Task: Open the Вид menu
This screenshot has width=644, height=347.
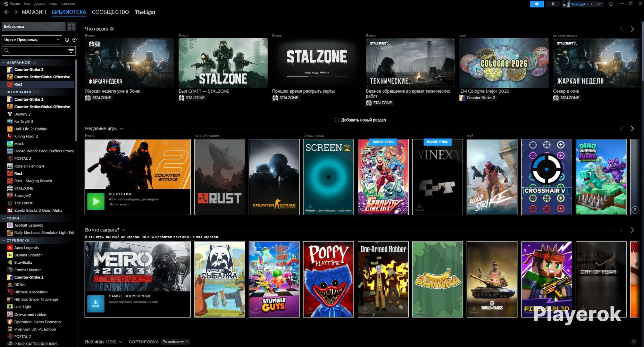Action: [x=27, y=4]
